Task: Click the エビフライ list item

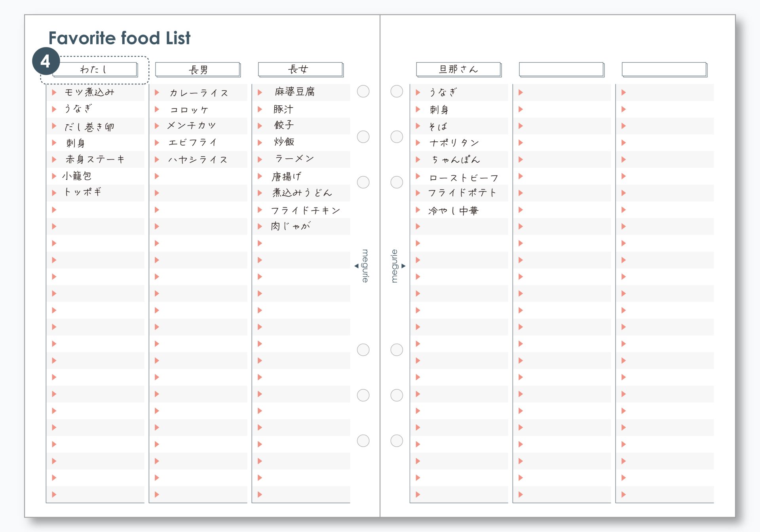Action: pyautogui.click(x=193, y=142)
